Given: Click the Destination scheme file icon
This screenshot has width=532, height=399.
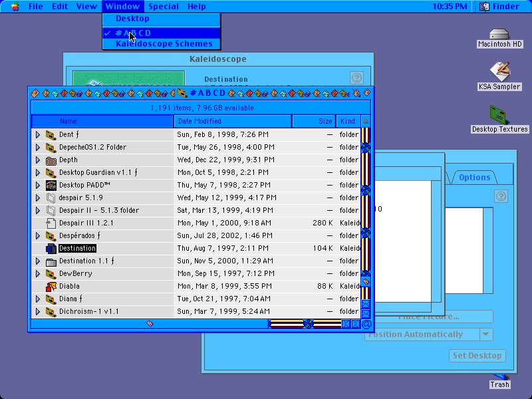Looking at the screenshot, I should (x=51, y=249).
